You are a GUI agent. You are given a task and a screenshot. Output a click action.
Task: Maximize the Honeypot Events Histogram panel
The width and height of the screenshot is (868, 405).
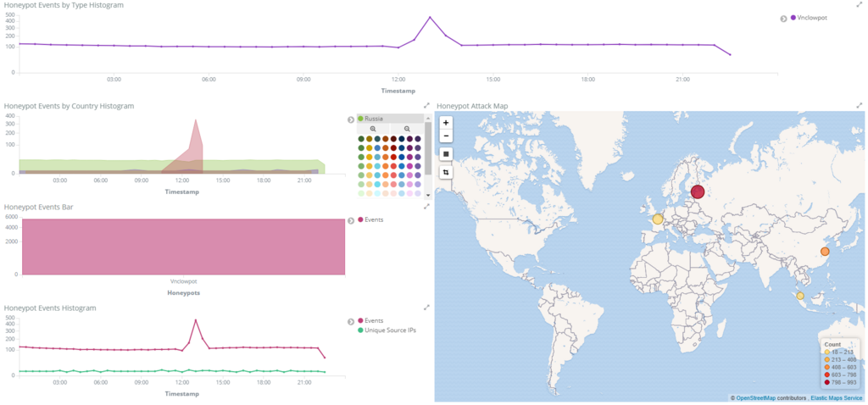tap(427, 307)
